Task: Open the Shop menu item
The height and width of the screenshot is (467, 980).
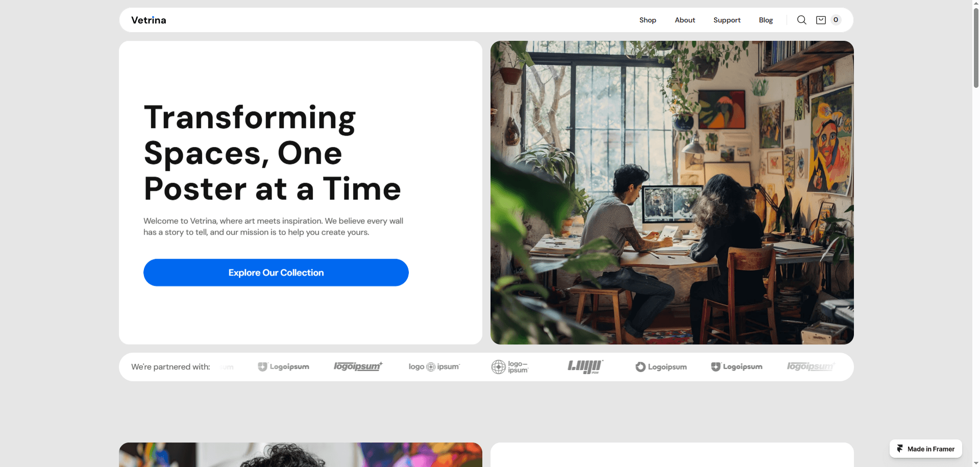Action: [x=648, y=20]
